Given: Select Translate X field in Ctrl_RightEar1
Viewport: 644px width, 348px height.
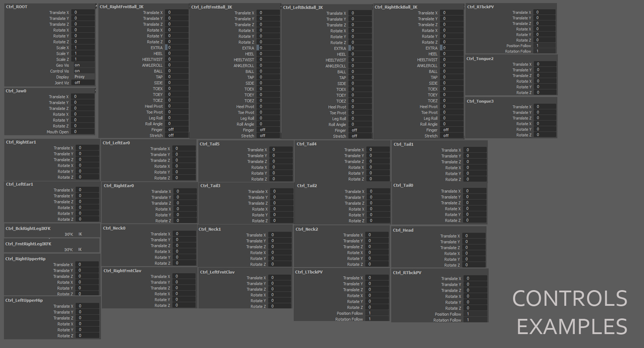Looking at the screenshot, I should 87,148.
